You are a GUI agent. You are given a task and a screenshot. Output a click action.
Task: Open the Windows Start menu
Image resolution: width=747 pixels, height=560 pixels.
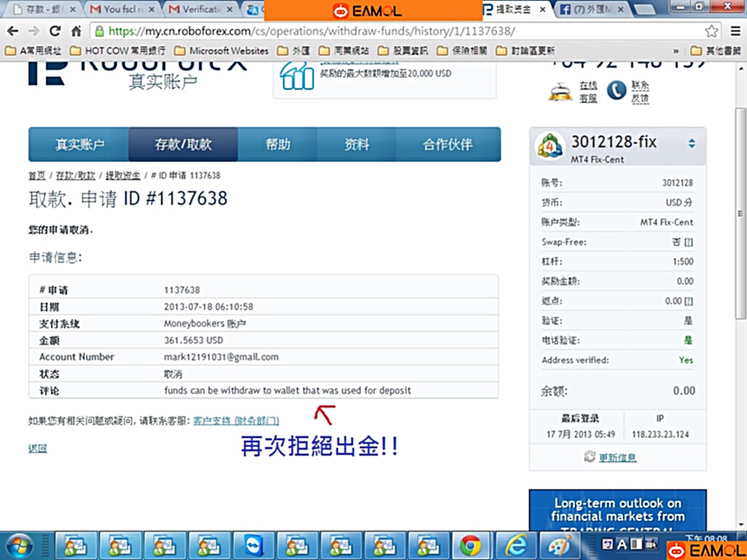tap(19, 545)
